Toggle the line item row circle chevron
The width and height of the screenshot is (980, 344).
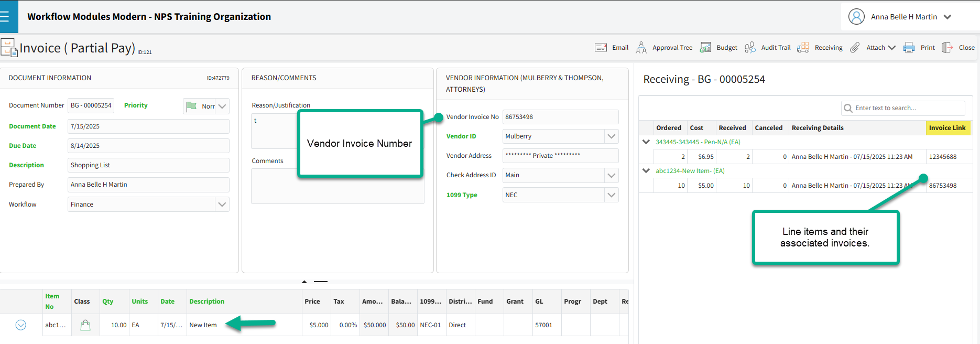click(x=21, y=325)
